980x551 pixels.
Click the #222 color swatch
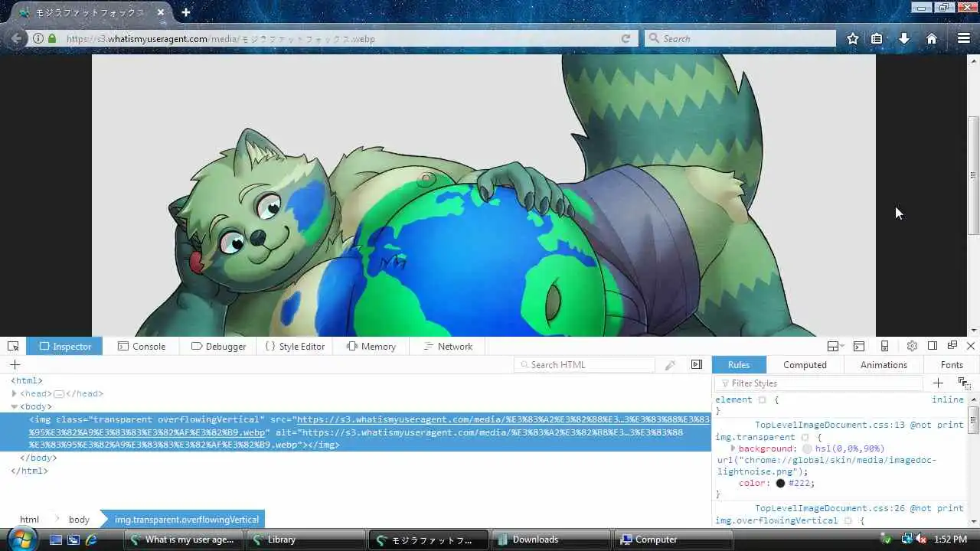tap(780, 483)
